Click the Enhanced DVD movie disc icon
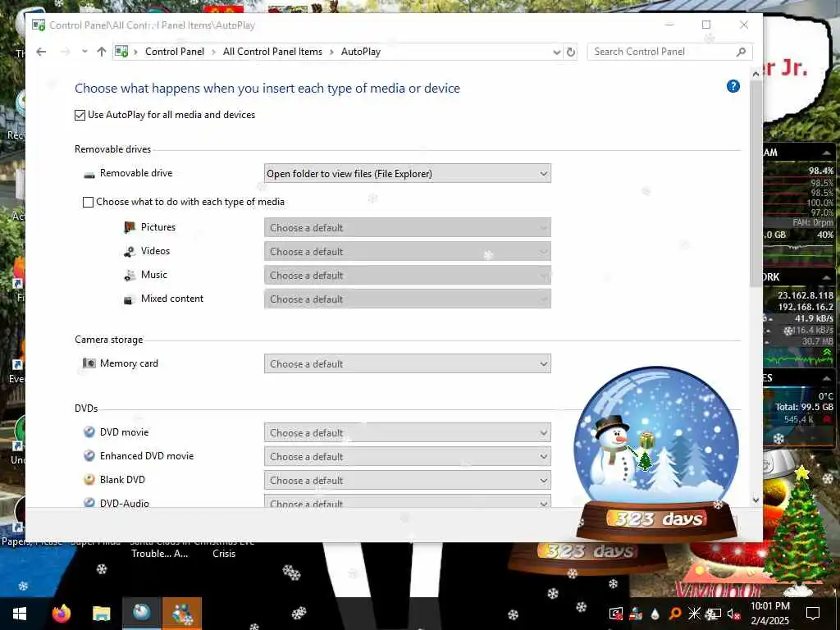This screenshot has width=840, height=630. pyautogui.click(x=89, y=456)
